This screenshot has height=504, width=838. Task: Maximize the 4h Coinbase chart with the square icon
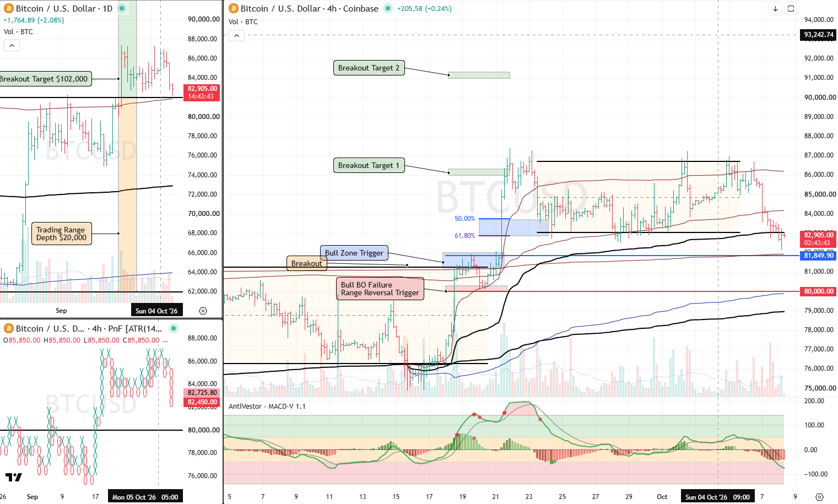click(791, 8)
